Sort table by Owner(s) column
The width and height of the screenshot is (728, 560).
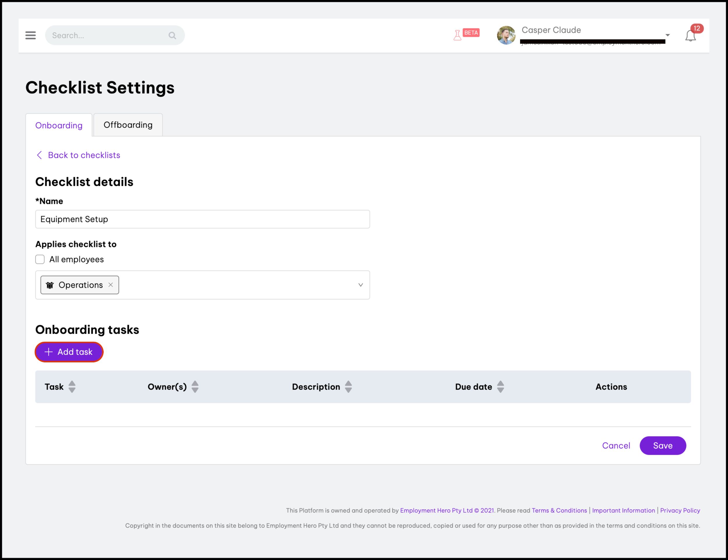click(x=195, y=387)
